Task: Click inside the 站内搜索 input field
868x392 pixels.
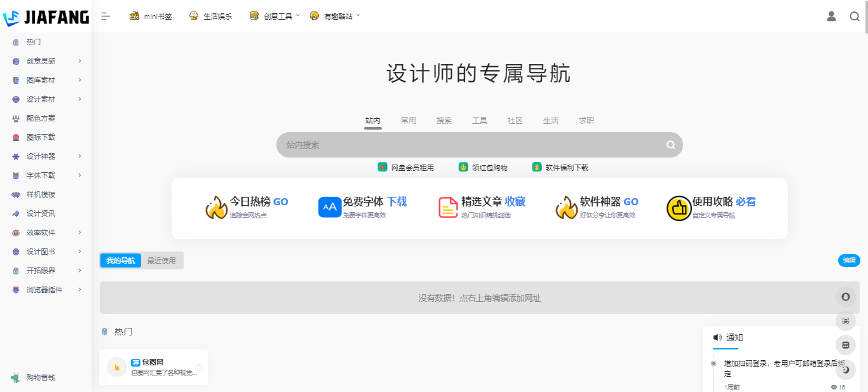Action: pyautogui.click(x=445, y=145)
